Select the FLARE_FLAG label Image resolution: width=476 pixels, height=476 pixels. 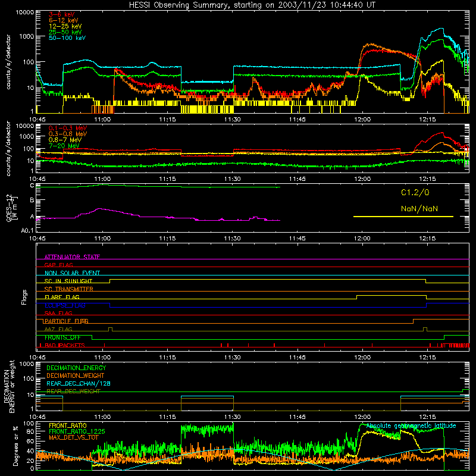[x=62, y=297]
